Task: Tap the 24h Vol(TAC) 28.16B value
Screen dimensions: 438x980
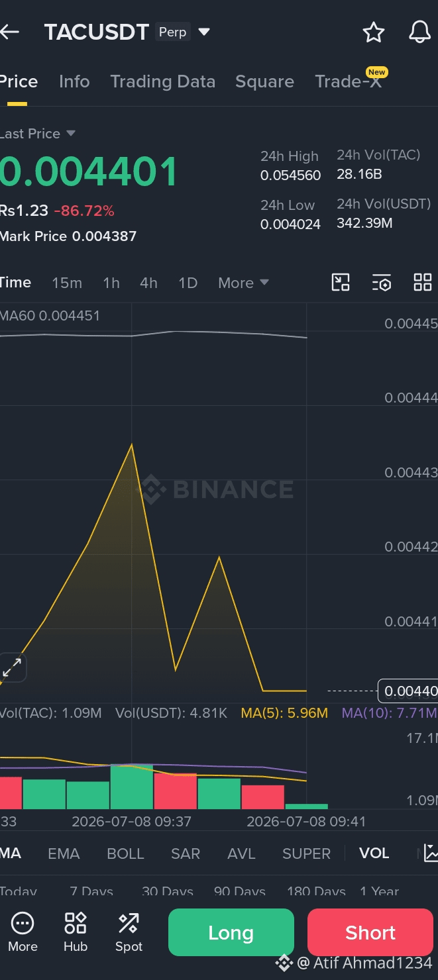Action: coord(359,174)
